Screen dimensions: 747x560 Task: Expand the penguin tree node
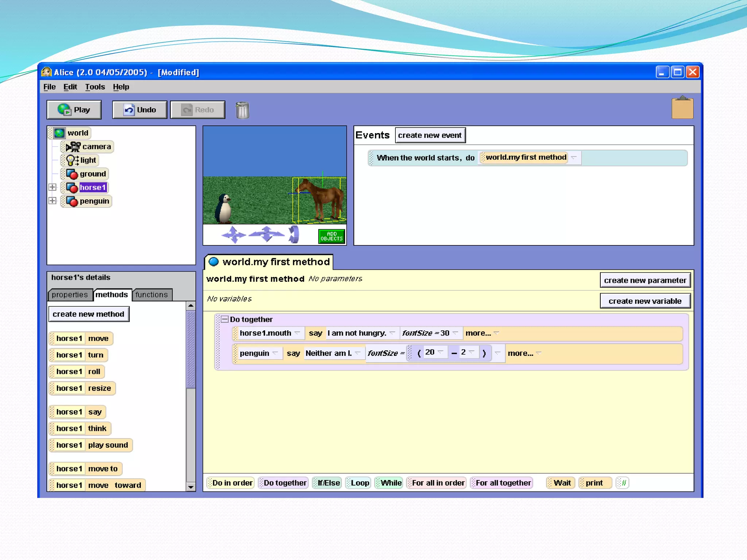(x=53, y=201)
